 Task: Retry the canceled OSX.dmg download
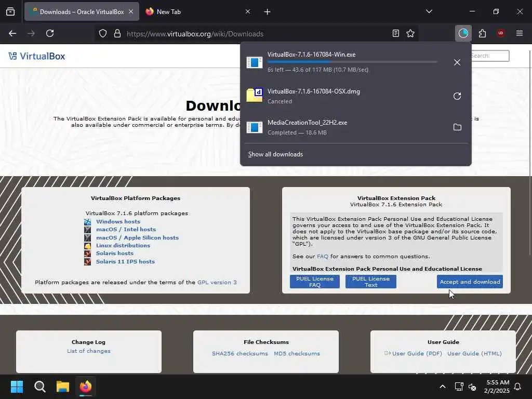point(457,96)
